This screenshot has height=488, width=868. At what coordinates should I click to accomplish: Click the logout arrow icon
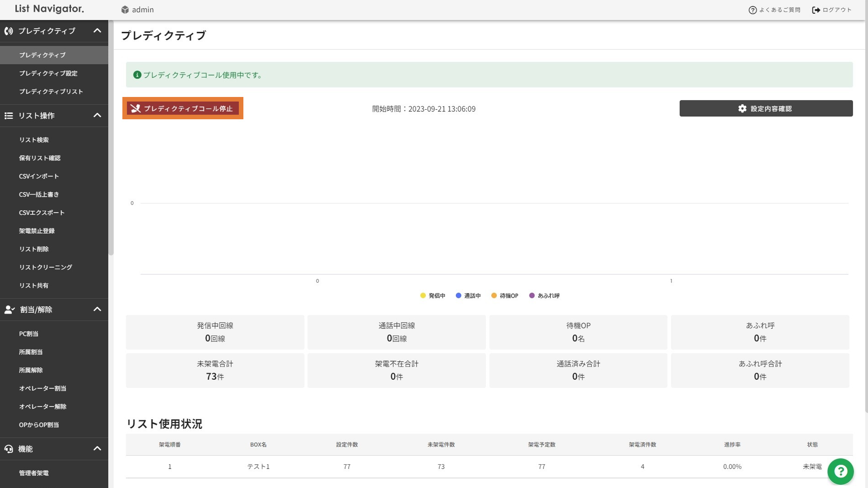(x=816, y=10)
